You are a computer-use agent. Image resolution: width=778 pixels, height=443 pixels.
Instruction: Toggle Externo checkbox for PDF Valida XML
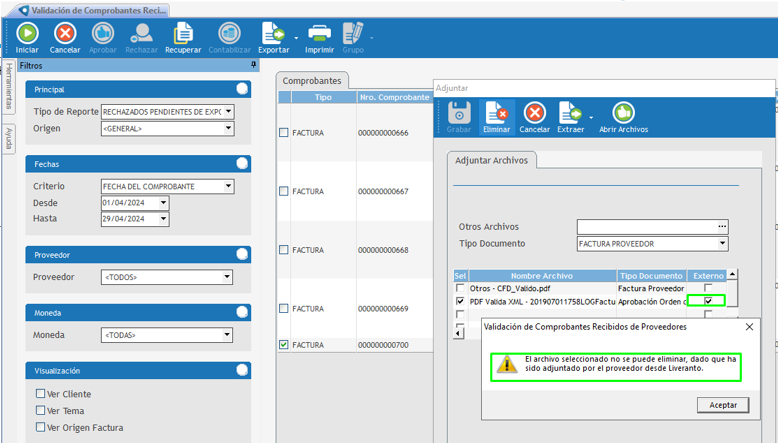pyautogui.click(x=708, y=301)
